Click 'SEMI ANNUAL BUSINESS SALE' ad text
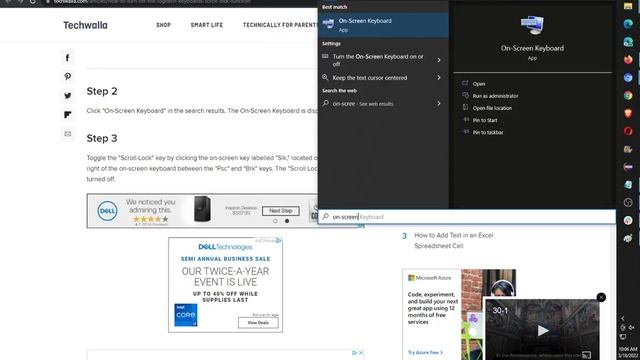 coord(225,259)
